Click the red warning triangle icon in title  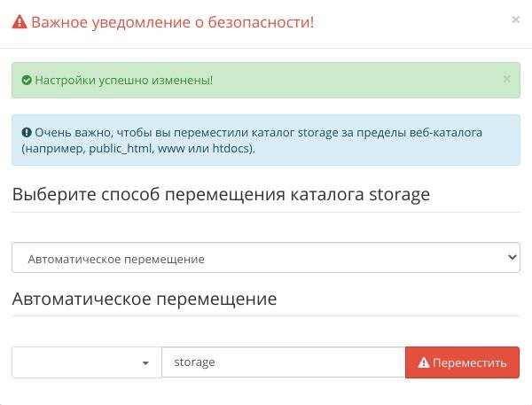20,21
